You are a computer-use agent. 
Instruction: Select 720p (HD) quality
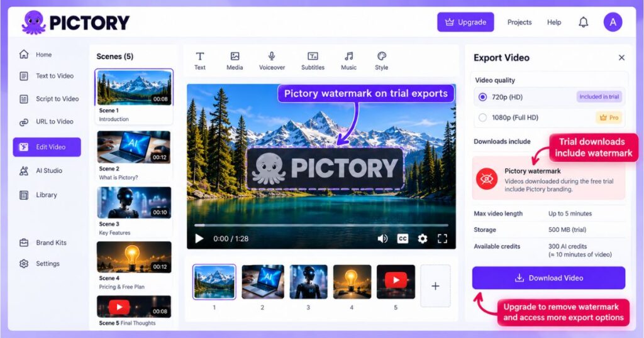click(x=550, y=97)
